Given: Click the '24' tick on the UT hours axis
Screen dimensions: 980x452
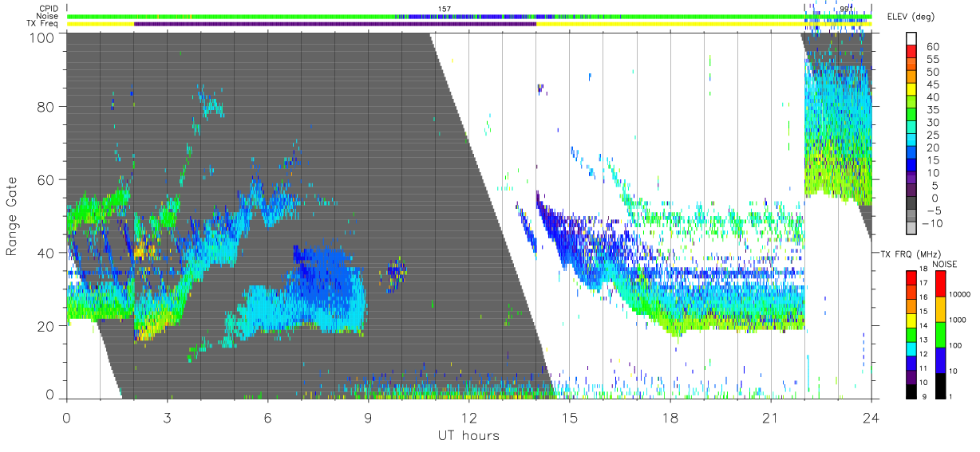Looking at the screenshot, I should 871,417.
